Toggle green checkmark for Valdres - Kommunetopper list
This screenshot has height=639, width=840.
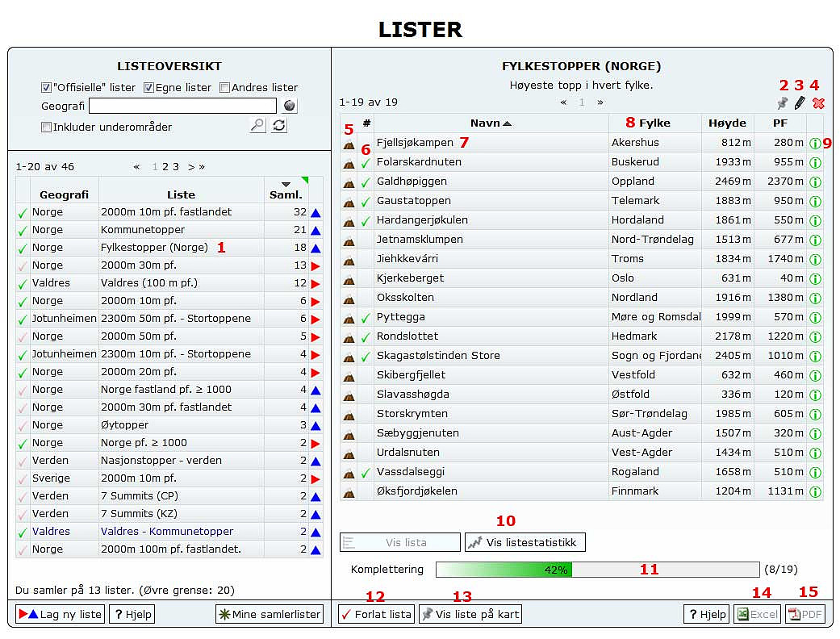(x=22, y=532)
